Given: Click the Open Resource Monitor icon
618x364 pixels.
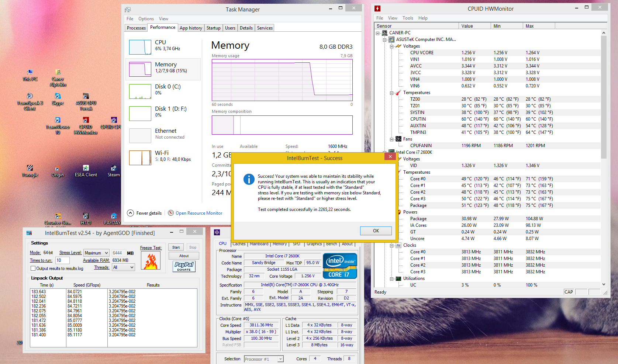Looking at the screenshot, I should point(171,213).
